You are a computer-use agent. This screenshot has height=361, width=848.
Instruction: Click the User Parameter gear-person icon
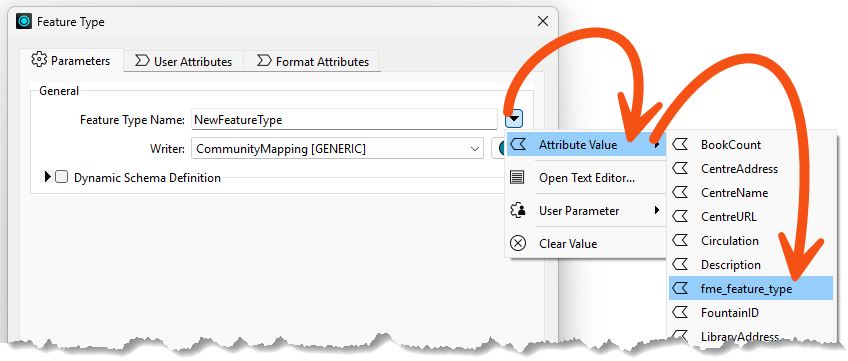coord(518,210)
